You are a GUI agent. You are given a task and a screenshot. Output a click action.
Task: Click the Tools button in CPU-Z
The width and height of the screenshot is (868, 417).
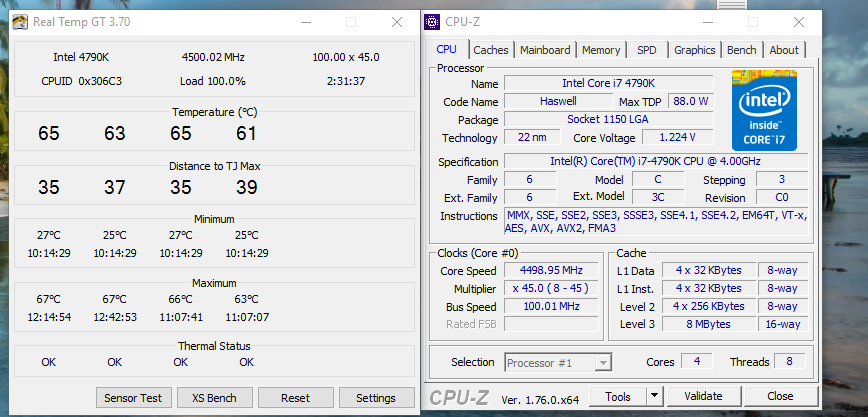click(618, 396)
